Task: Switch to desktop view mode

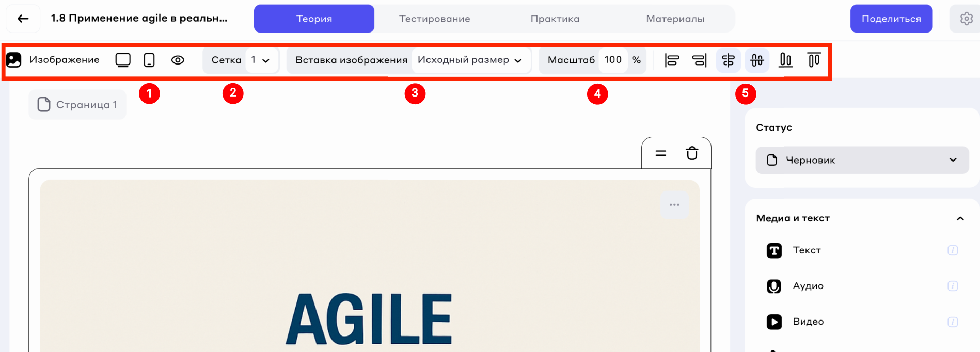Action: [x=123, y=60]
